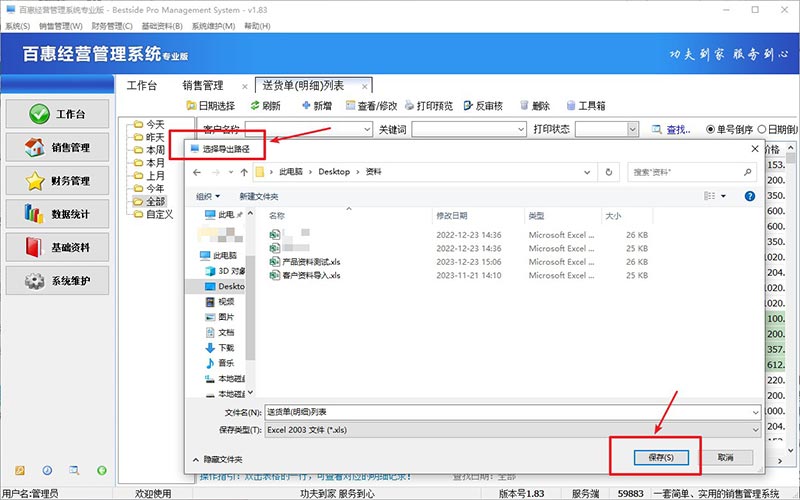Expand address bar history dropdown
This screenshot has width=800, height=500.
(x=587, y=172)
